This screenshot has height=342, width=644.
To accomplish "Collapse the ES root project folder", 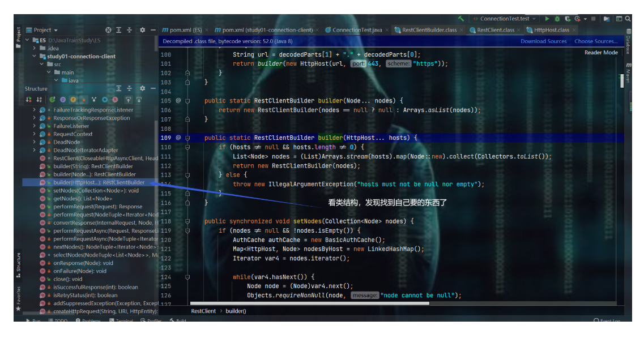I will click(28, 40).
